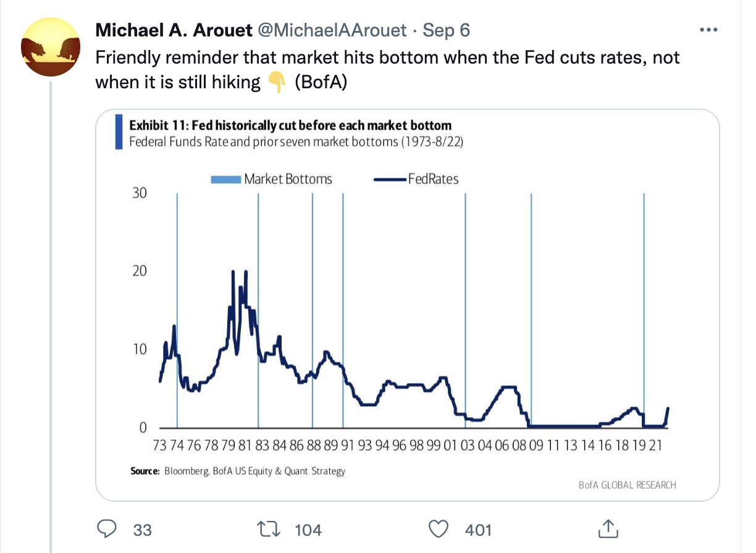The image size is (756, 553).
Task: Click the pointing-down hand emoji
Action: (x=275, y=82)
